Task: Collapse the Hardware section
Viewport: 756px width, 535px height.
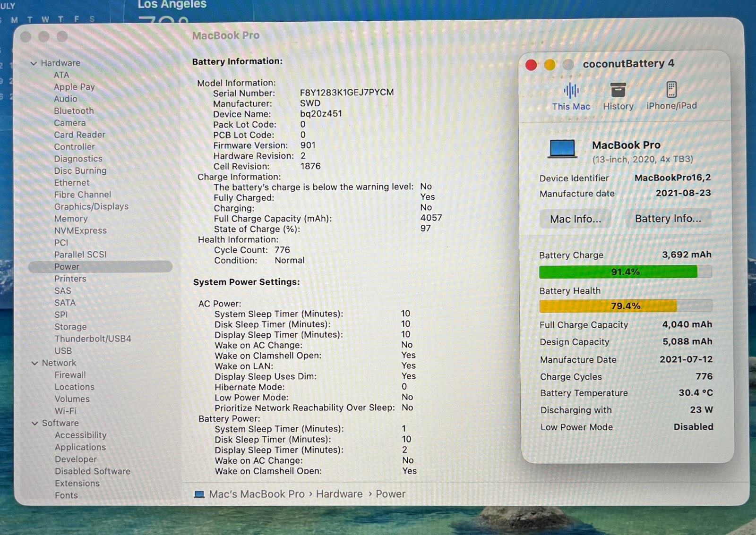Action: pyautogui.click(x=34, y=63)
